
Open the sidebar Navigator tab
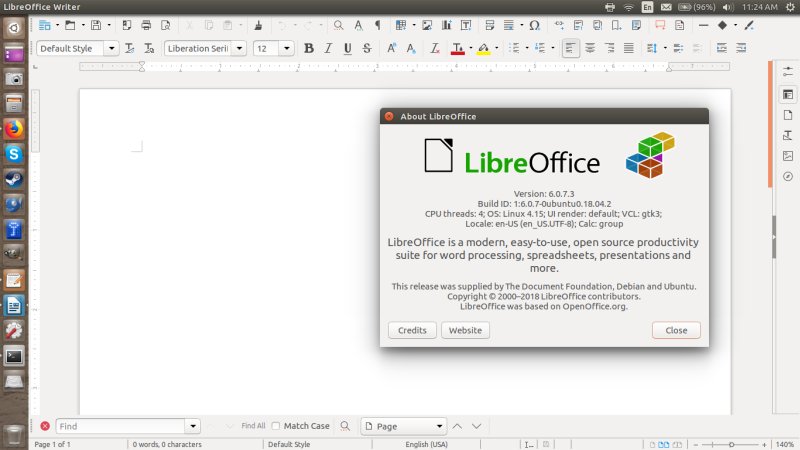[788, 176]
